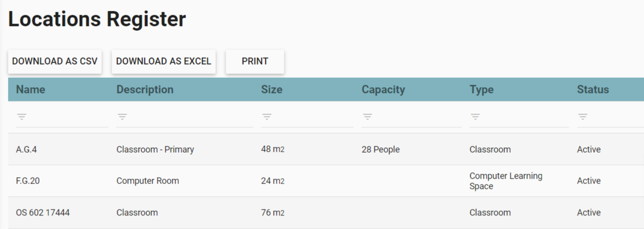Image resolution: width=644 pixels, height=229 pixels.
Task: Sort by the Name column header
Action: [30, 90]
